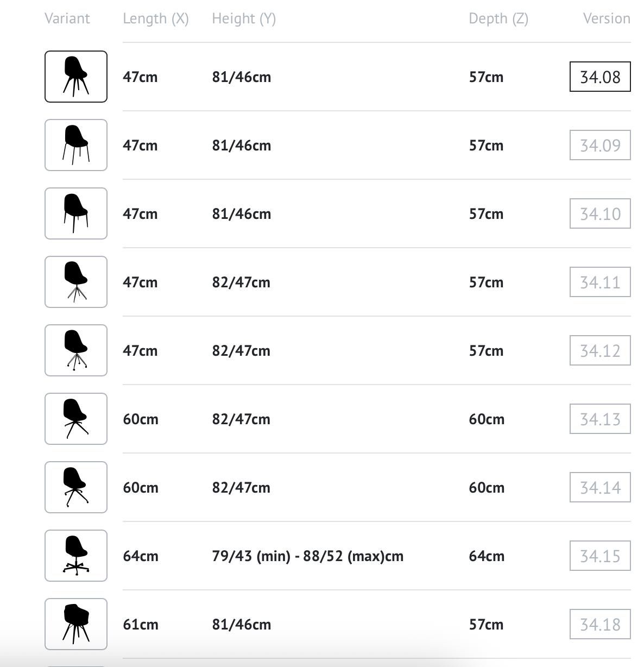Choose the chair variant icon in the 34.12 row
Screen dimensions: 644x667
(76, 350)
